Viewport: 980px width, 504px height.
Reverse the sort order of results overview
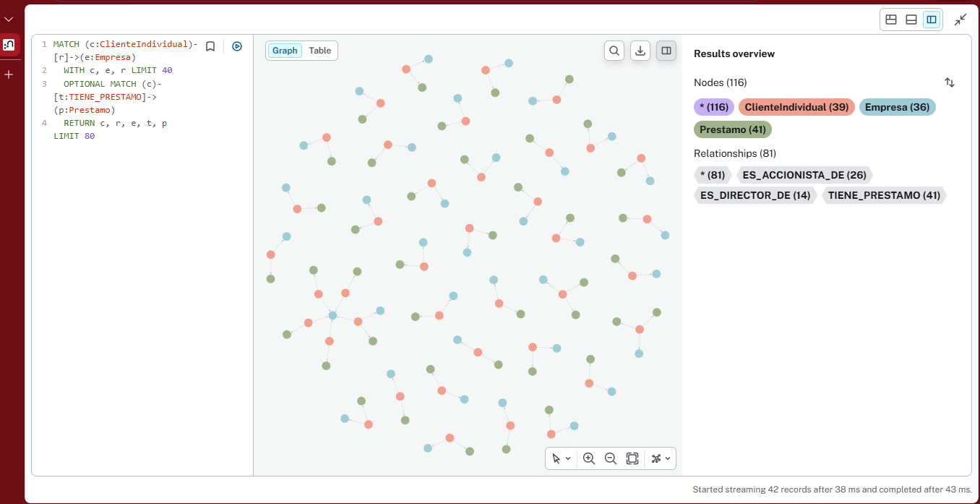click(950, 82)
